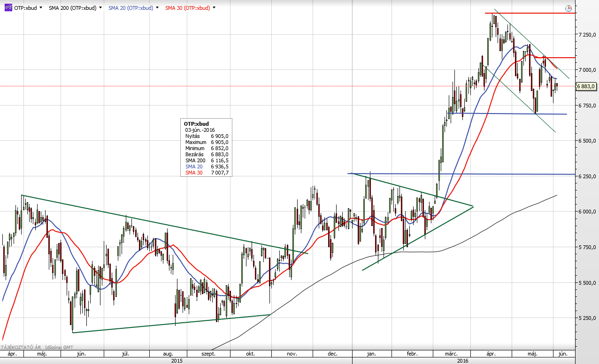Click the Bezárás value 6 883,0 in tooltip
The image size is (599, 364).
pos(220,154)
